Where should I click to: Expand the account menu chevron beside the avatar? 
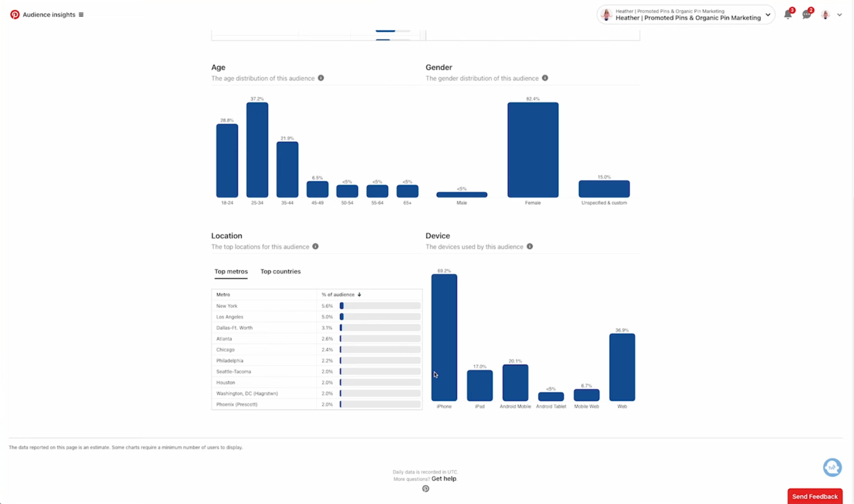click(840, 15)
